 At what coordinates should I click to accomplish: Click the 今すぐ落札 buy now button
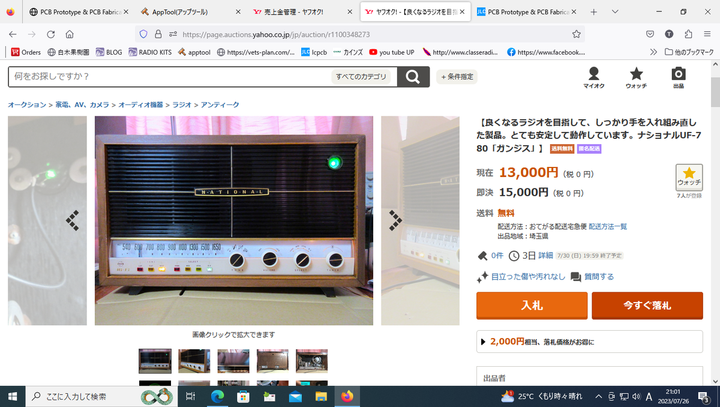tap(647, 305)
